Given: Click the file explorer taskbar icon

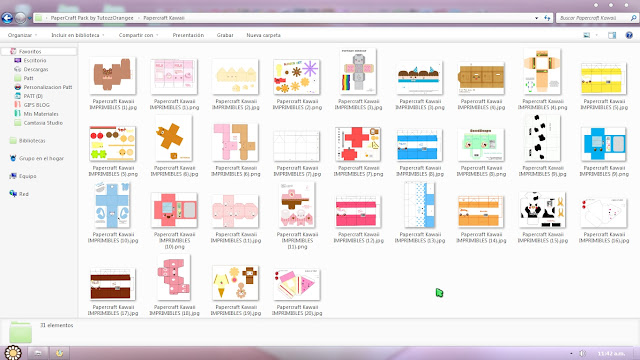Looking at the screenshot, I should tap(38, 353).
